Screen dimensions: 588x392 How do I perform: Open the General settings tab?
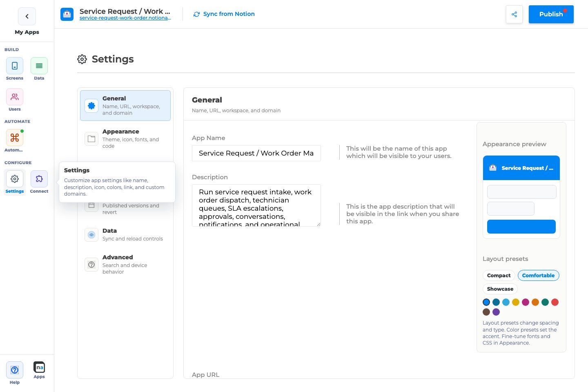[125, 105]
